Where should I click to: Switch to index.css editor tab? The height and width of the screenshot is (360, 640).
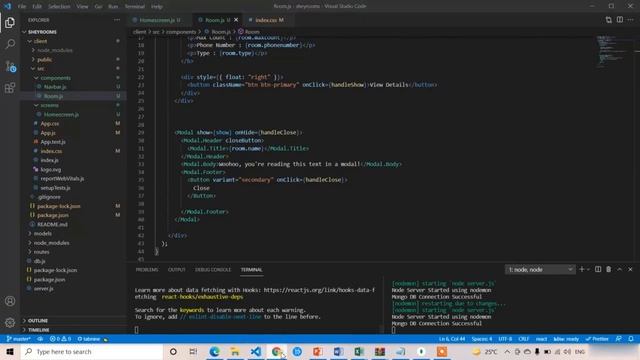(x=267, y=20)
